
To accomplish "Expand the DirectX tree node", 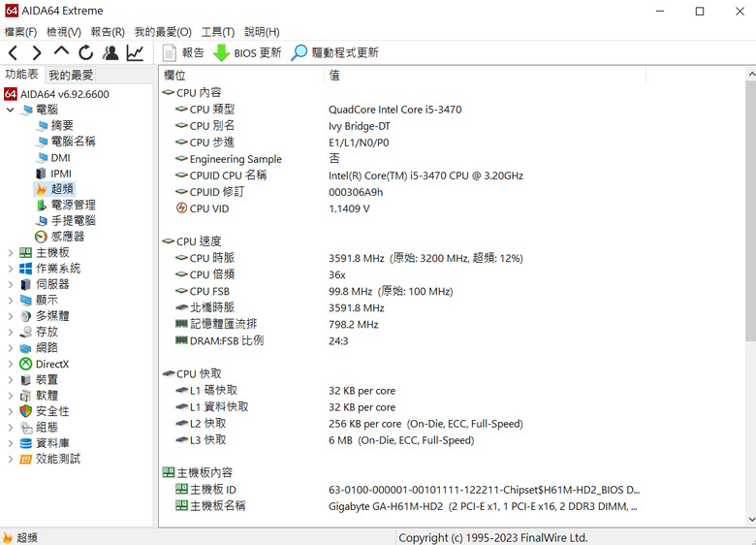I will point(10,364).
